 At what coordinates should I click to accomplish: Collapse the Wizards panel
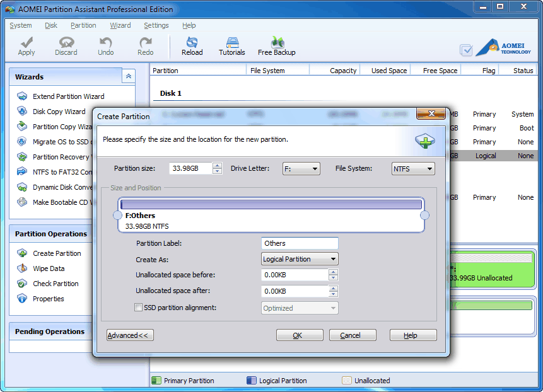(x=129, y=76)
